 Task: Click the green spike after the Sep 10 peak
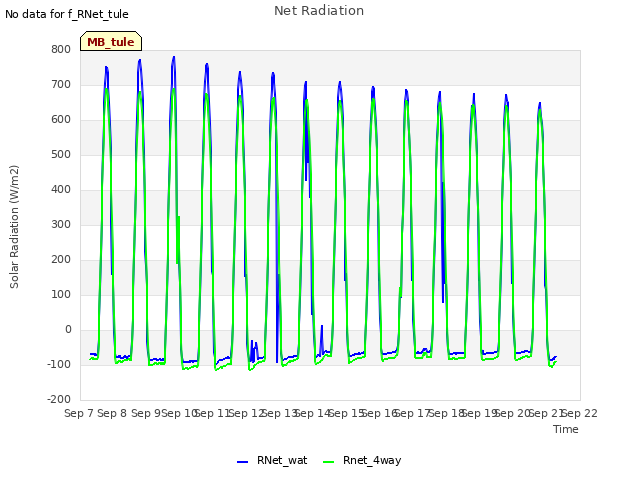coord(178,240)
